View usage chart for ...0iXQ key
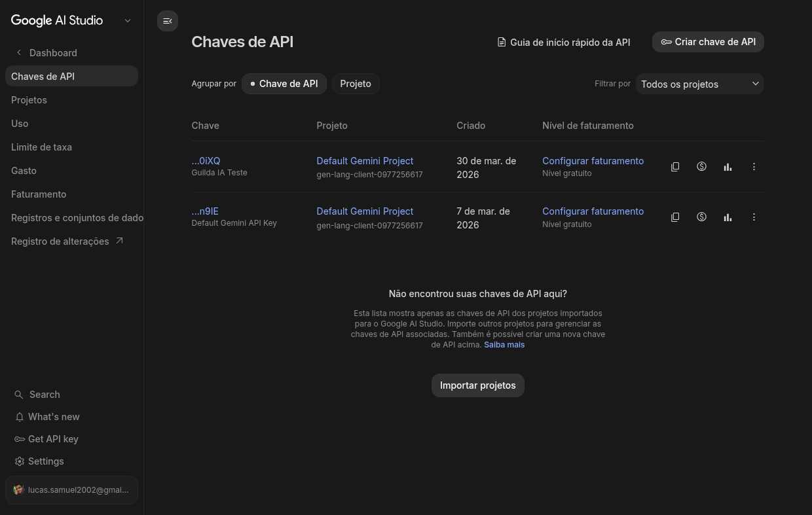This screenshot has width=812, height=515. tap(728, 167)
